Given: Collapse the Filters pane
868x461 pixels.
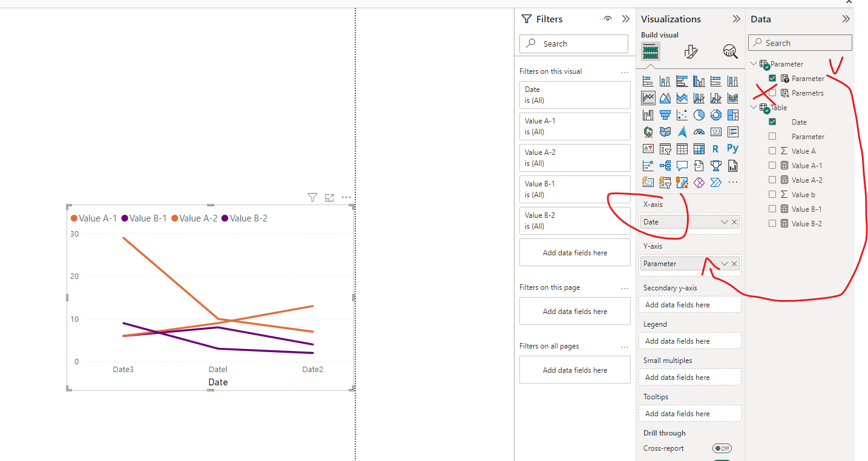Looking at the screenshot, I should tap(626, 19).
